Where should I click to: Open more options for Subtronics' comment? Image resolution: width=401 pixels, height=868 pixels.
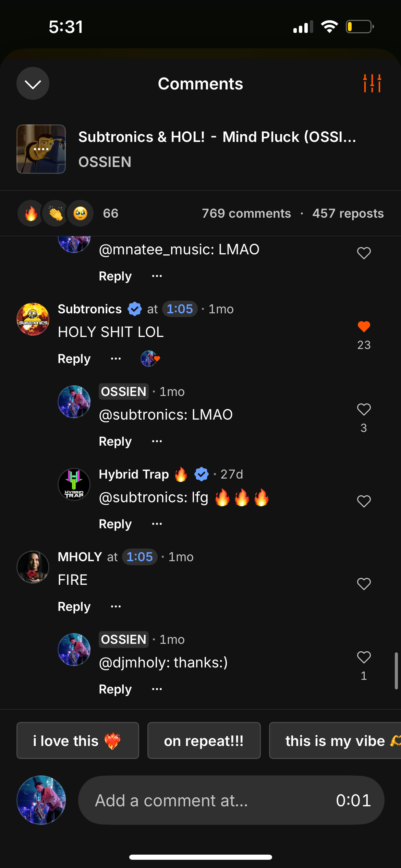click(116, 359)
